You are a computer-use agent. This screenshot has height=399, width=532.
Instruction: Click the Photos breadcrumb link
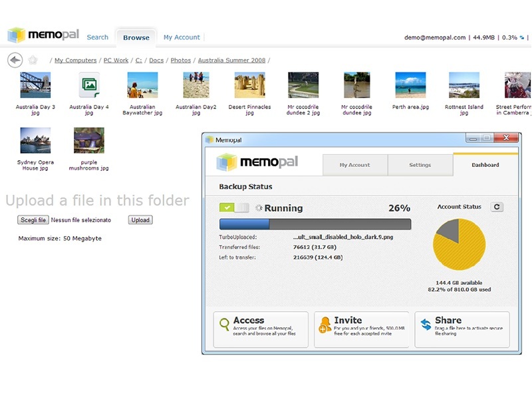coord(181,60)
